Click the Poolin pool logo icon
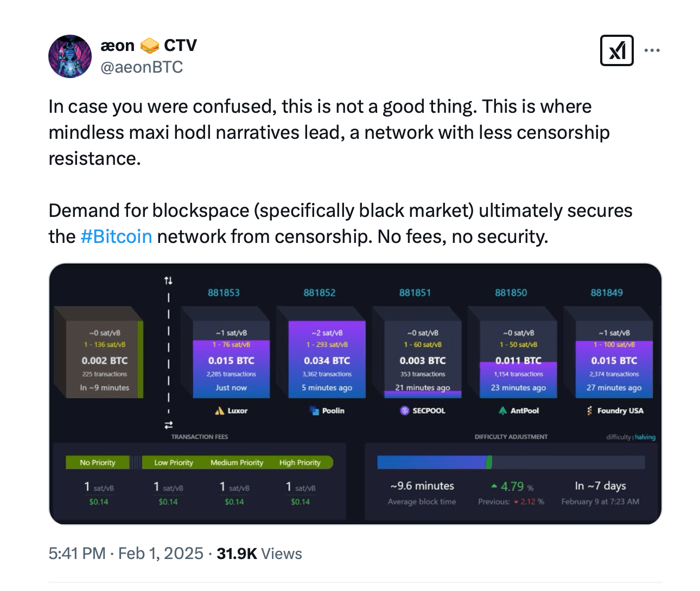The image size is (700, 591). [x=314, y=411]
